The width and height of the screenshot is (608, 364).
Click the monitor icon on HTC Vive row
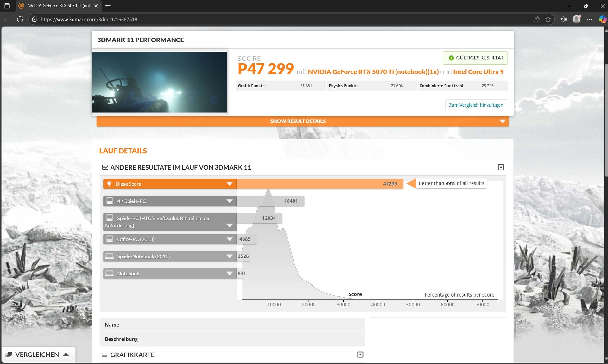click(x=110, y=218)
